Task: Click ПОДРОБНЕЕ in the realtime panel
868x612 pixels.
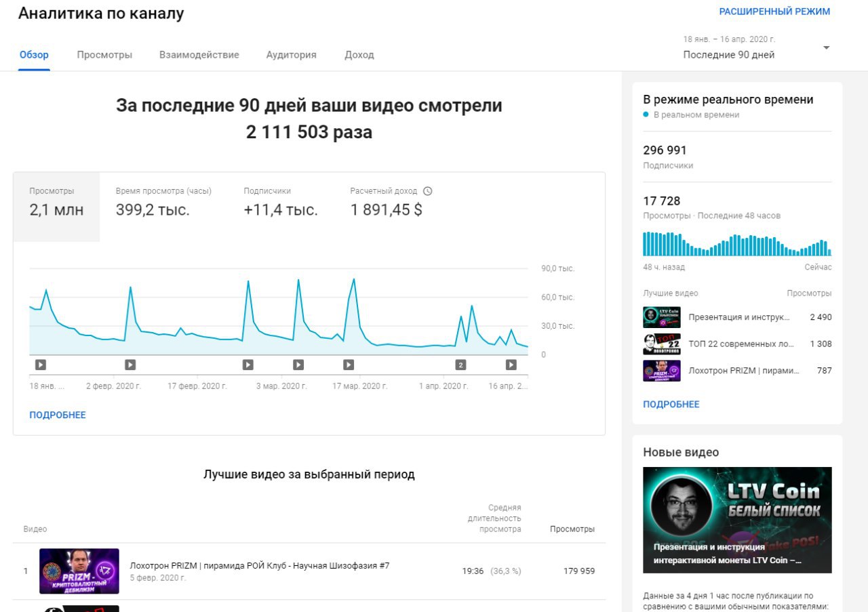Action: [x=671, y=404]
